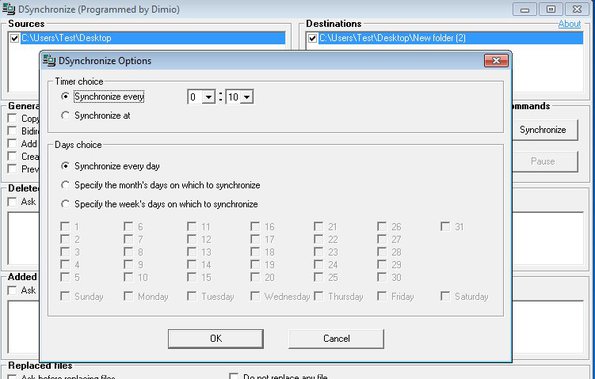
Task: Click the DSynchronize Options dialog title icon
Action: (x=49, y=61)
